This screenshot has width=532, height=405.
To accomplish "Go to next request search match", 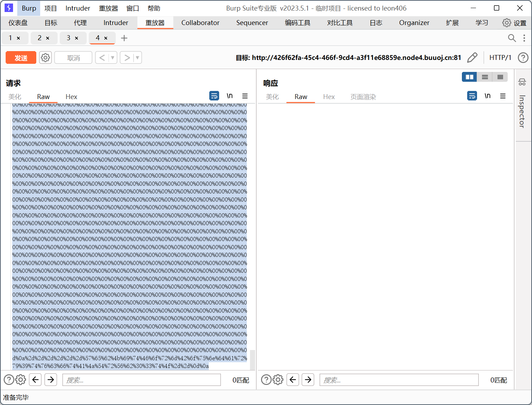I will pos(51,380).
